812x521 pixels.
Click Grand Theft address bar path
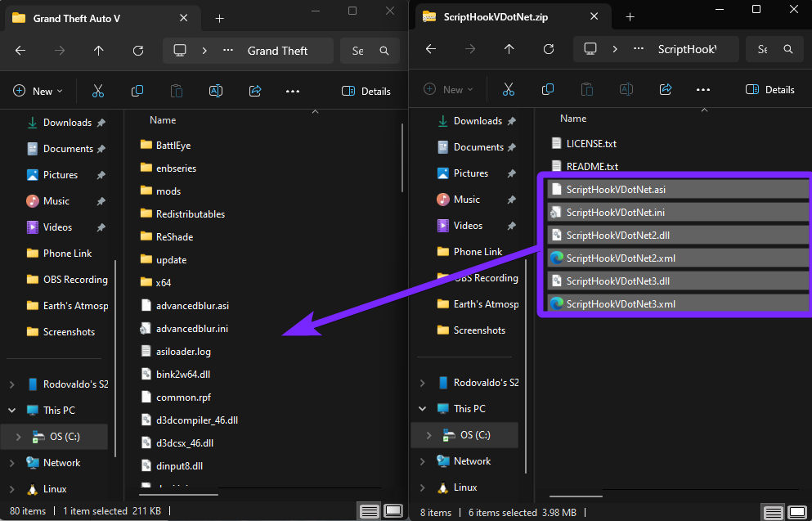tap(277, 51)
